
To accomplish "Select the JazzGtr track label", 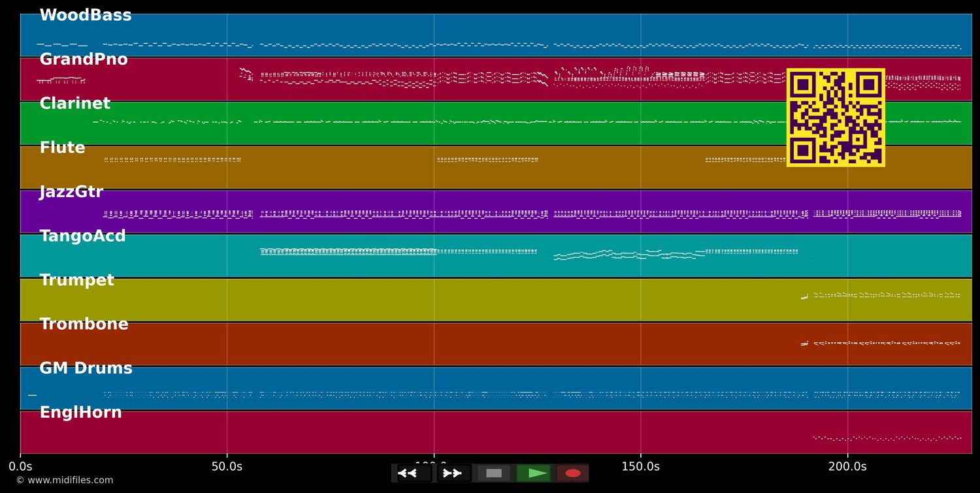I will pos(71,192).
